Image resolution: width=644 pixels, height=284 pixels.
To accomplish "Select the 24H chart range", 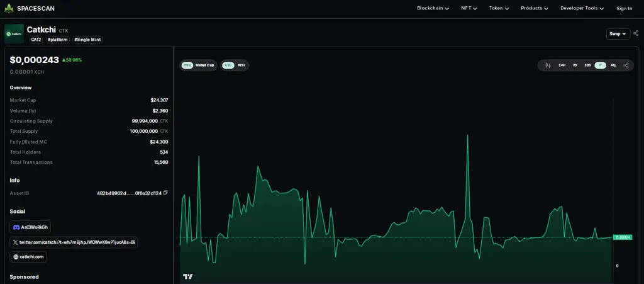I will coord(562,65).
